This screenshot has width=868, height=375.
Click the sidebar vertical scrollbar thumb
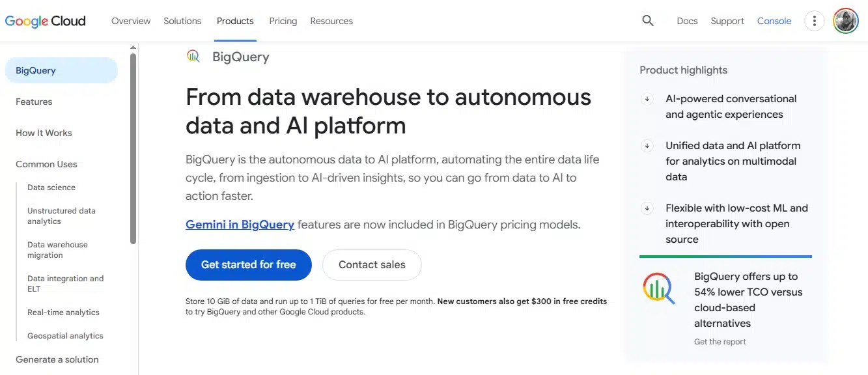tap(133, 148)
